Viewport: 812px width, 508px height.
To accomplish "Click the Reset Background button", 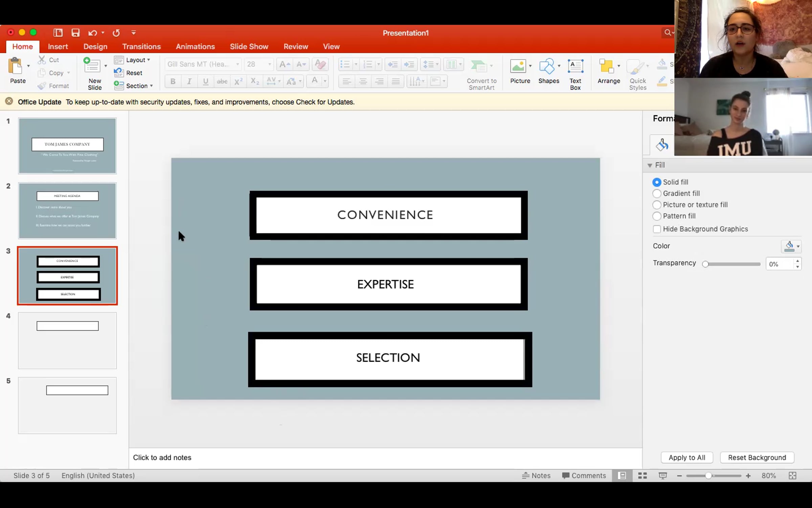I will click(757, 458).
